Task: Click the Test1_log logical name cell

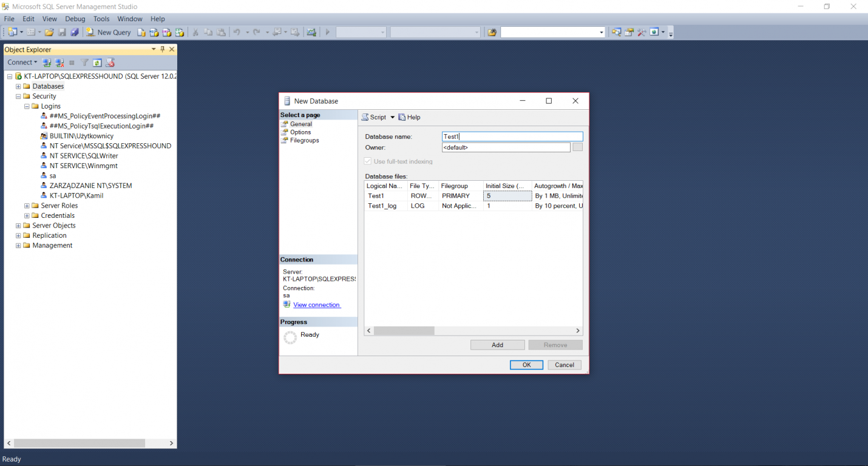Action: pyautogui.click(x=386, y=206)
